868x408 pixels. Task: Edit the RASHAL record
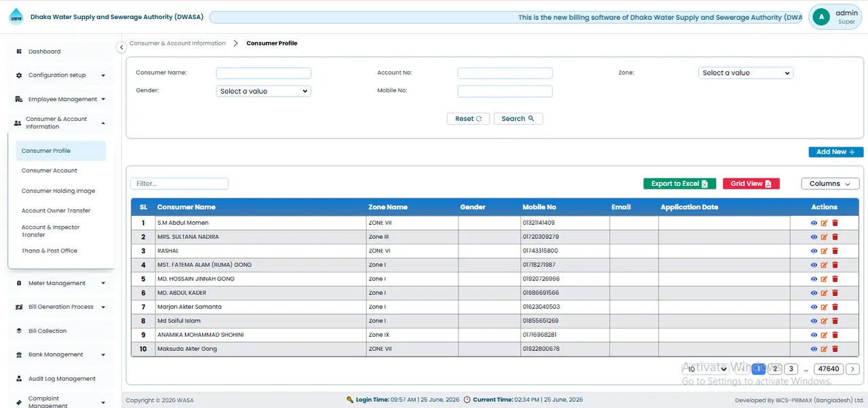[x=824, y=251]
